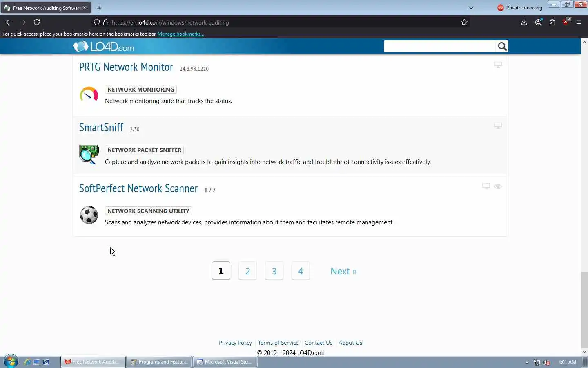Click the Private browsing indicator
Screen dimensions: 588x368
coord(519,8)
